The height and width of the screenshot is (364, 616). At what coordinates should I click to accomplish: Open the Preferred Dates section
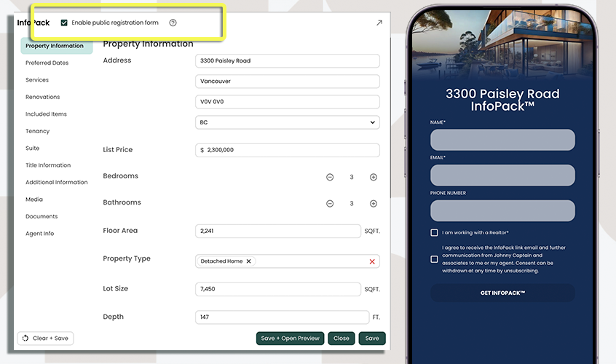pyautogui.click(x=47, y=63)
